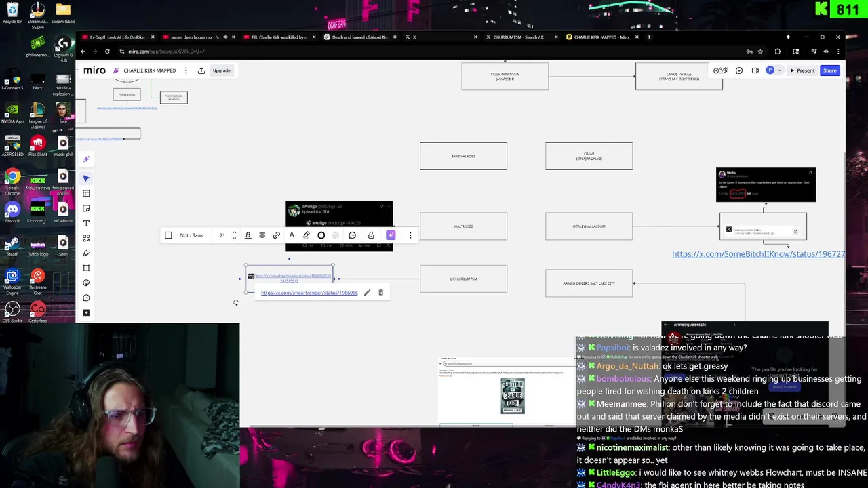Open the Shapes and lines tool

[x=86, y=238]
